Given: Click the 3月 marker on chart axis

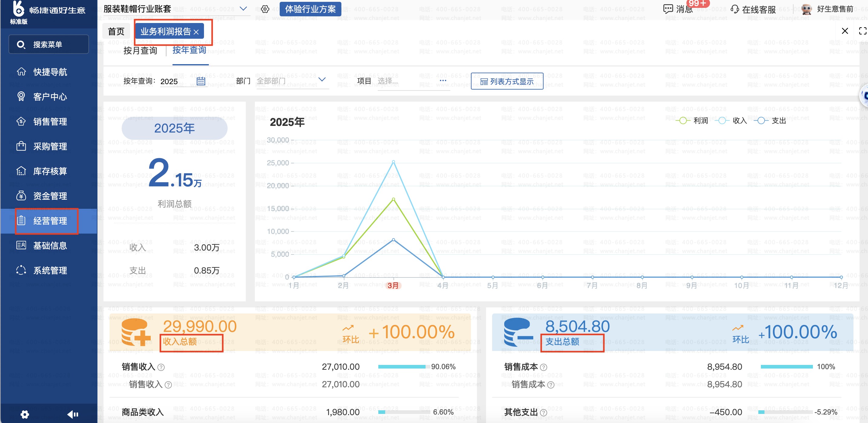Looking at the screenshot, I should (393, 286).
